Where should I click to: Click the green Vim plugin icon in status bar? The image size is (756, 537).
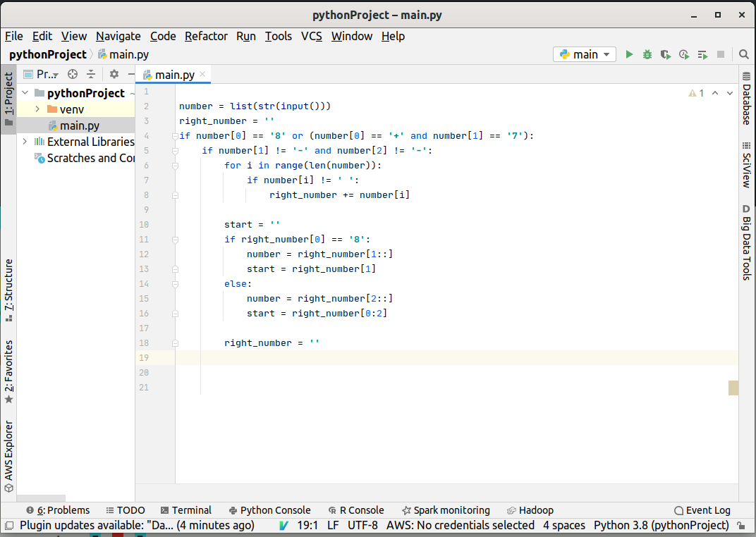(283, 525)
